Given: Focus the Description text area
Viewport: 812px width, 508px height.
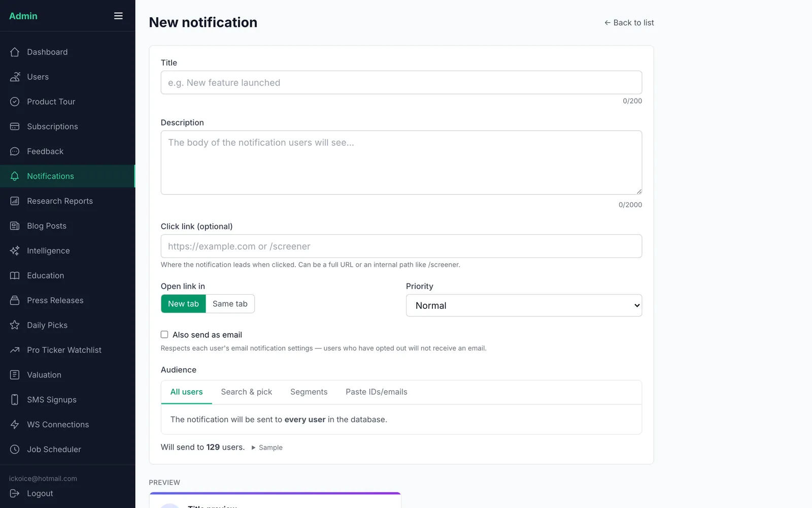Looking at the screenshot, I should pos(401,163).
